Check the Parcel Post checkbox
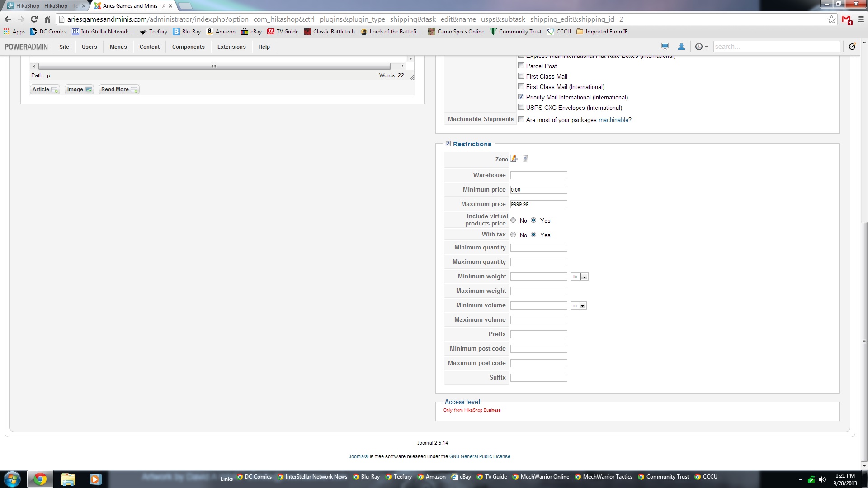Viewport: 868px width, 488px height. tap(521, 66)
